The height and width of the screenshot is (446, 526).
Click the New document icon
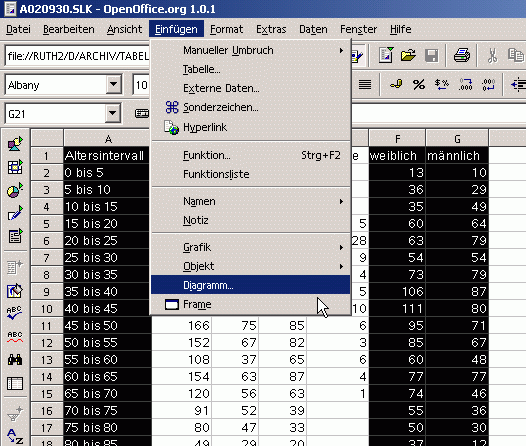tap(386, 55)
